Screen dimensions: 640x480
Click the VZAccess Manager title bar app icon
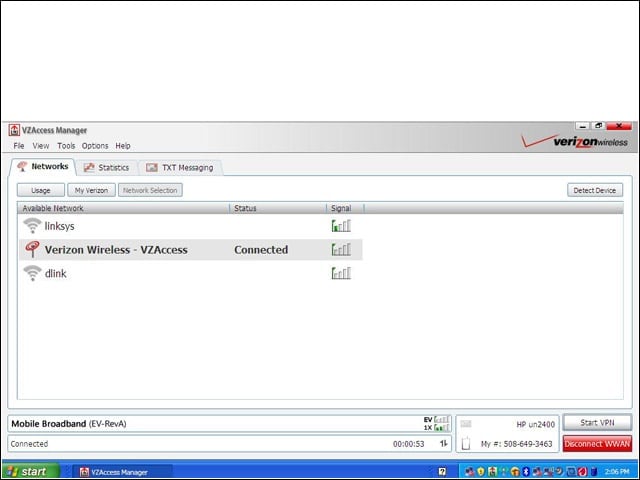tap(14, 130)
